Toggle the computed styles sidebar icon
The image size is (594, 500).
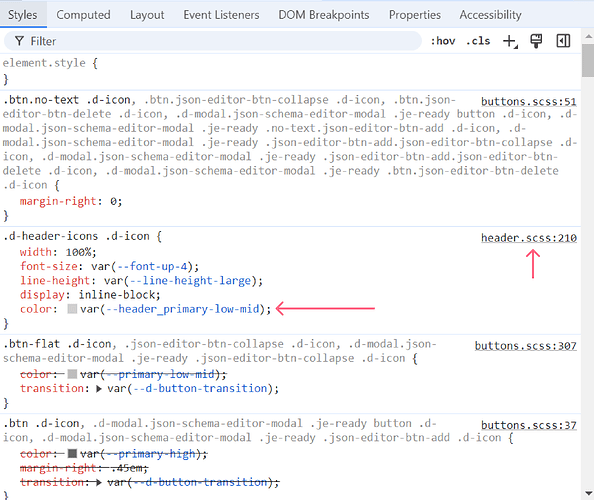563,41
